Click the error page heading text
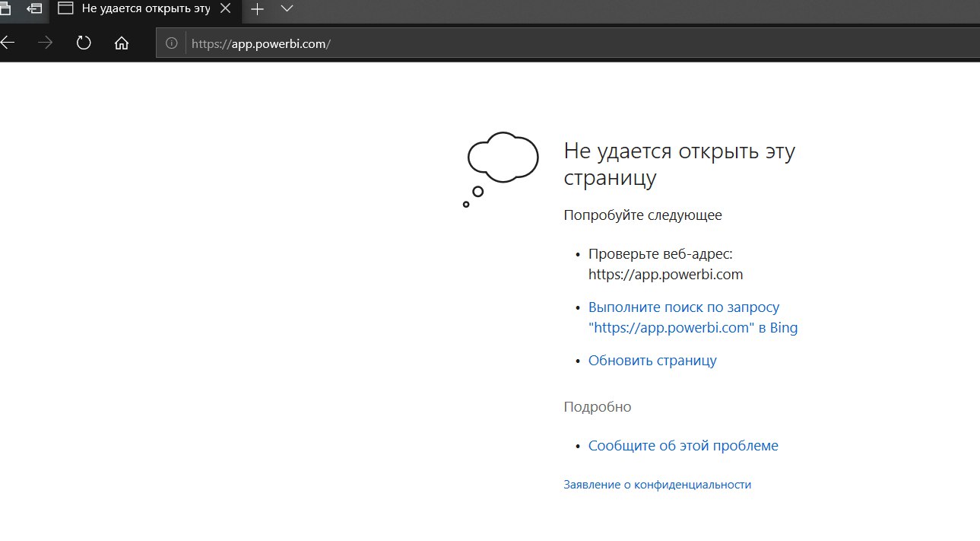Screen dimensions: 980x541 (x=679, y=164)
